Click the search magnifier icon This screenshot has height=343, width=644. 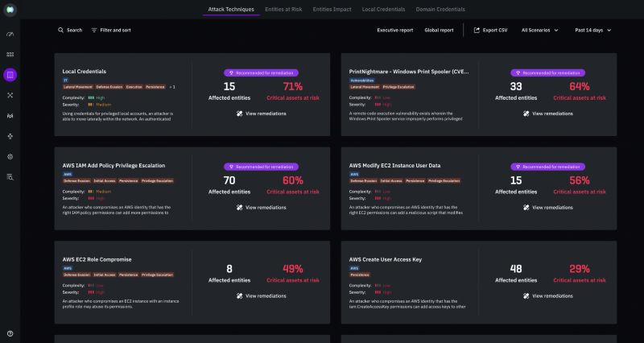pos(61,30)
